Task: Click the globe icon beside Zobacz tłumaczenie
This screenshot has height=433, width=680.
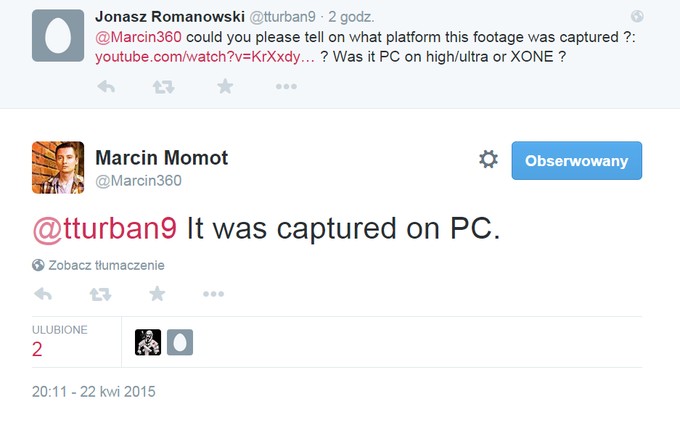Action: coord(38,266)
